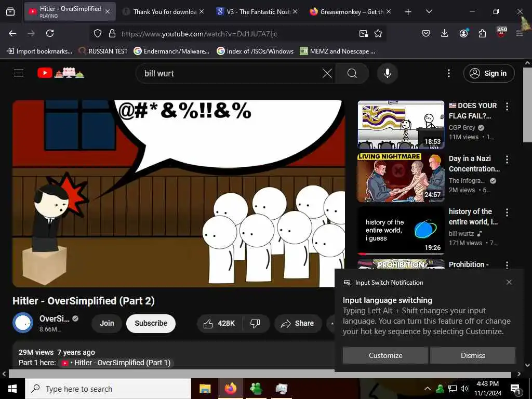Open MEMZ and Noescape bookmark
This screenshot has width=532, height=399.
[338, 51]
